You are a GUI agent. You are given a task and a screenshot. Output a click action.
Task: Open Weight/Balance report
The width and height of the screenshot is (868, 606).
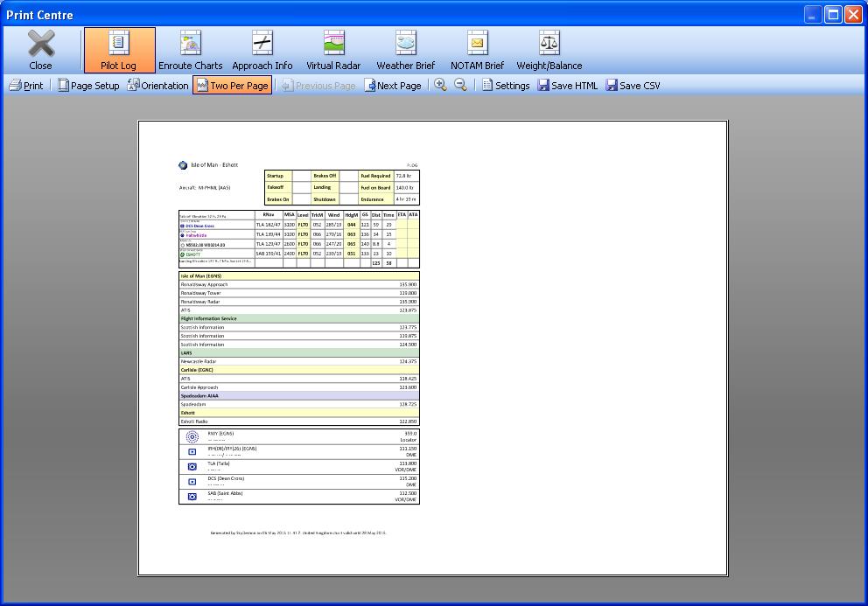(549, 50)
